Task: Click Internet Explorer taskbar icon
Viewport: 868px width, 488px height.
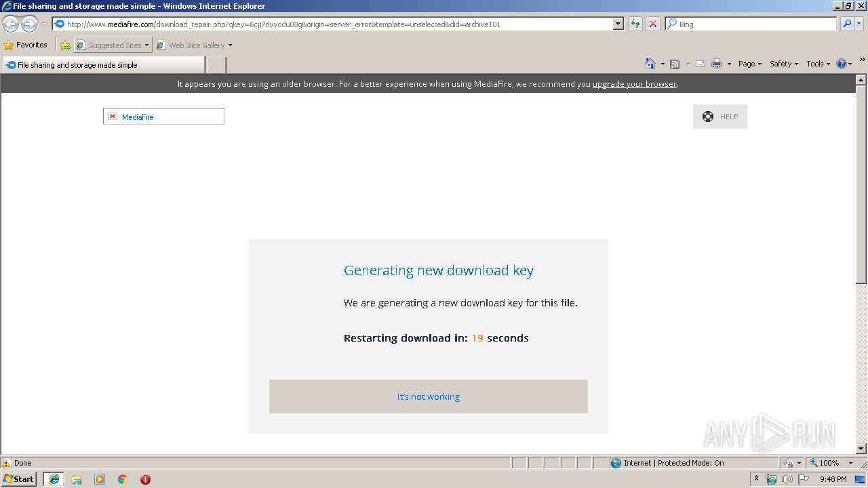Action: pyautogui.click(x=54, y=479)
